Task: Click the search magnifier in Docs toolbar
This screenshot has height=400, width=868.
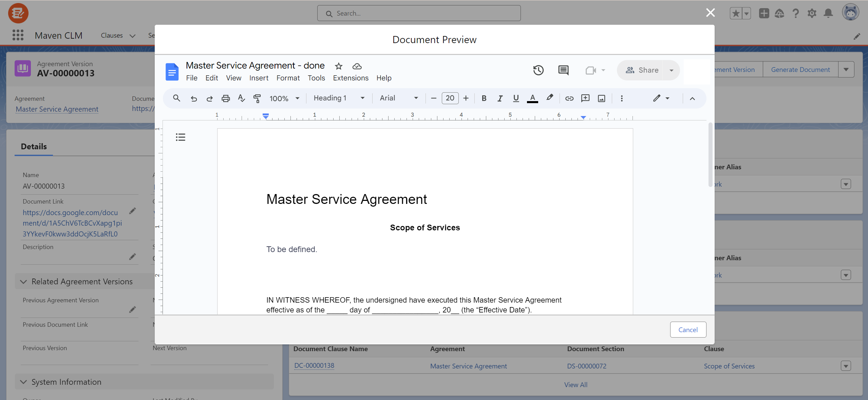Action: [x=176, y=98]
